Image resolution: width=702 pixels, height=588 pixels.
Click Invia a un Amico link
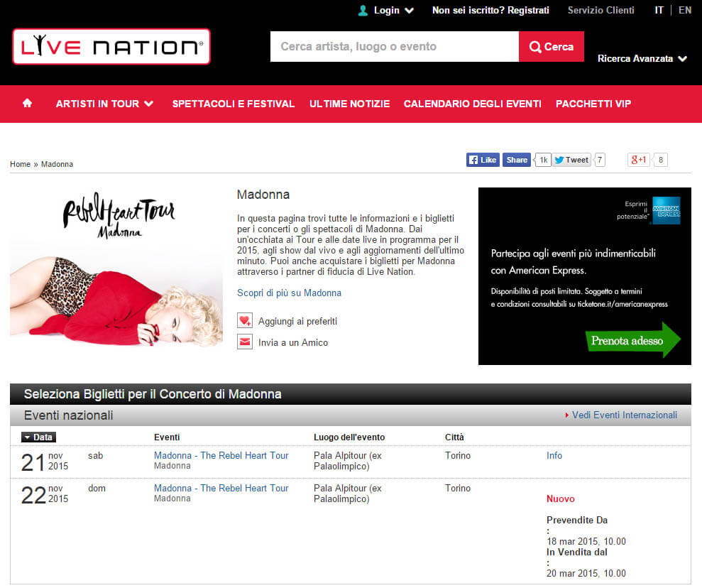coord(293,342)
